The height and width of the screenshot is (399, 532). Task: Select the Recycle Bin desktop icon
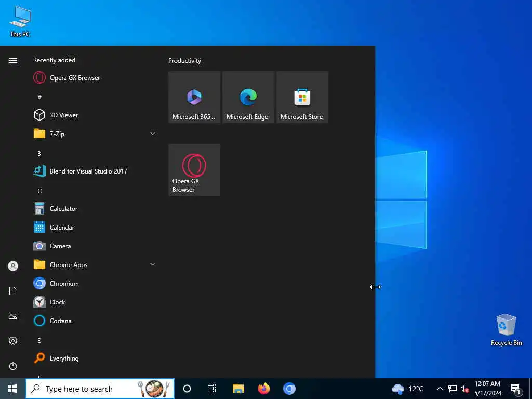[x=506, y=330]
